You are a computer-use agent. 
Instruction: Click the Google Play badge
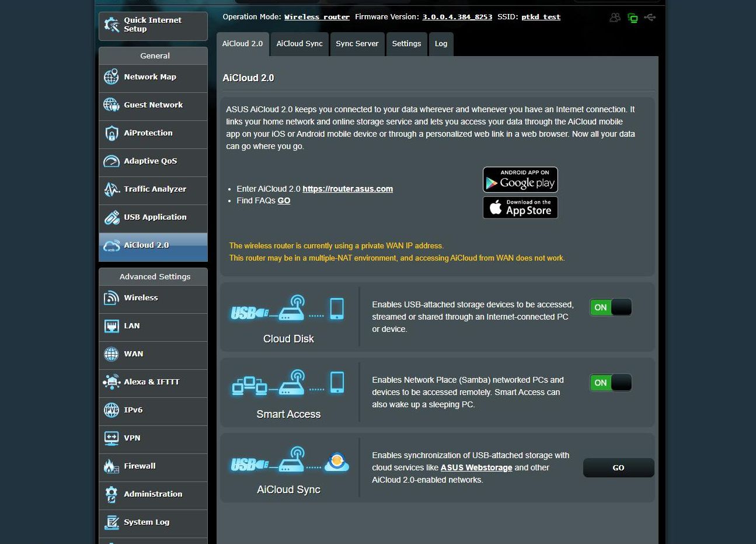point(520,180)
